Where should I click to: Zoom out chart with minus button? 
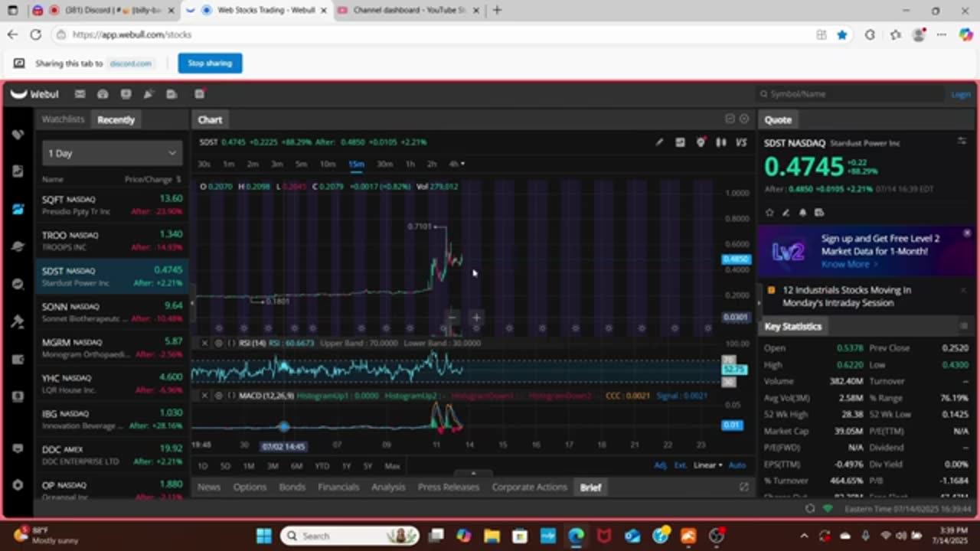pyautogui.click(x=452, y=317)
